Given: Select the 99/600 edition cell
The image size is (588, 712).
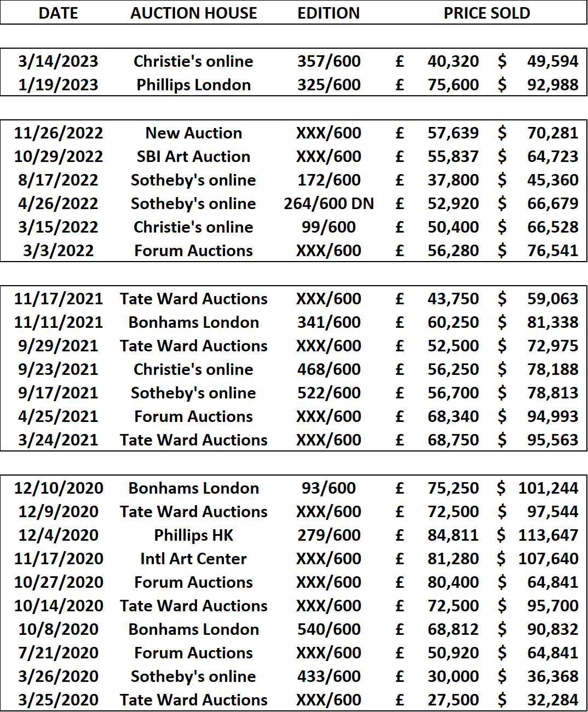Looking at the screenshot, I should [328, 227].
